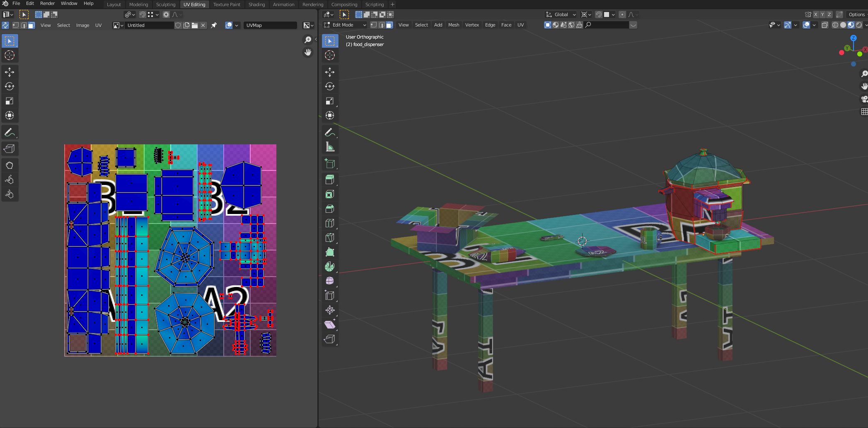
Task: Expand the Global transform orientation dropdown
Action: [x=561, y=15]
